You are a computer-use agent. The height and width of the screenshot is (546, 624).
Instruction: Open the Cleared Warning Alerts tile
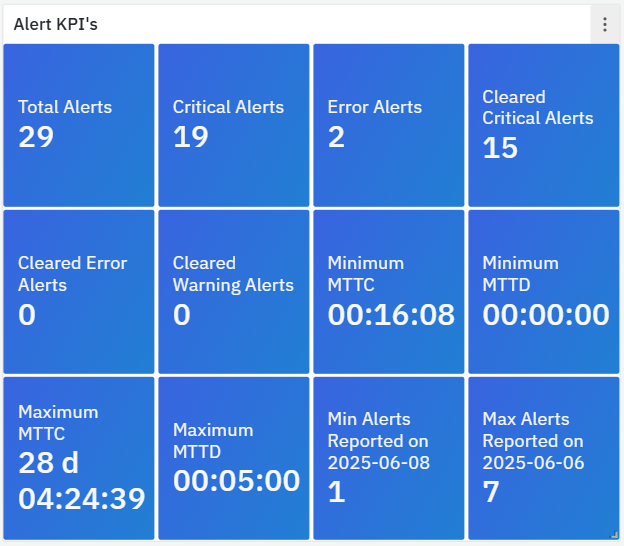pos(234,291)
